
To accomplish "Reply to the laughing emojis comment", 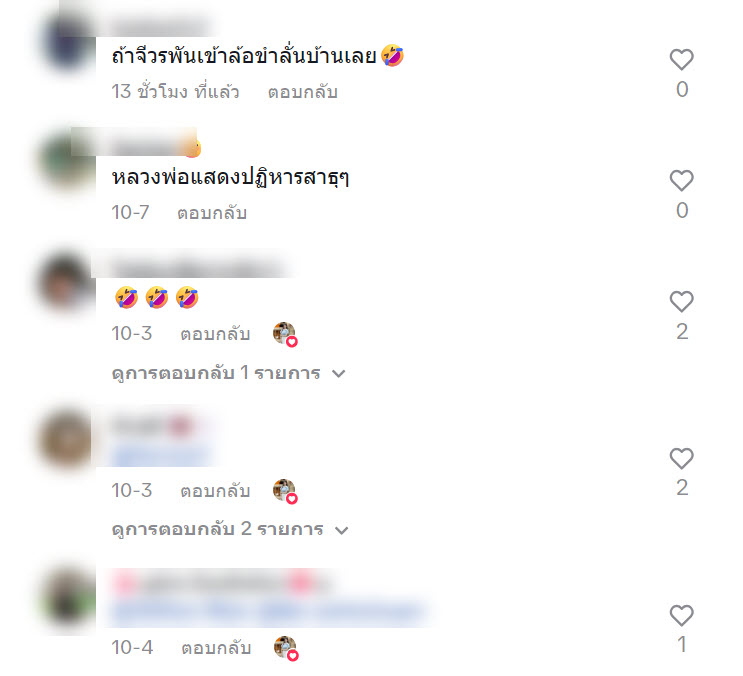I will (215, 334).
